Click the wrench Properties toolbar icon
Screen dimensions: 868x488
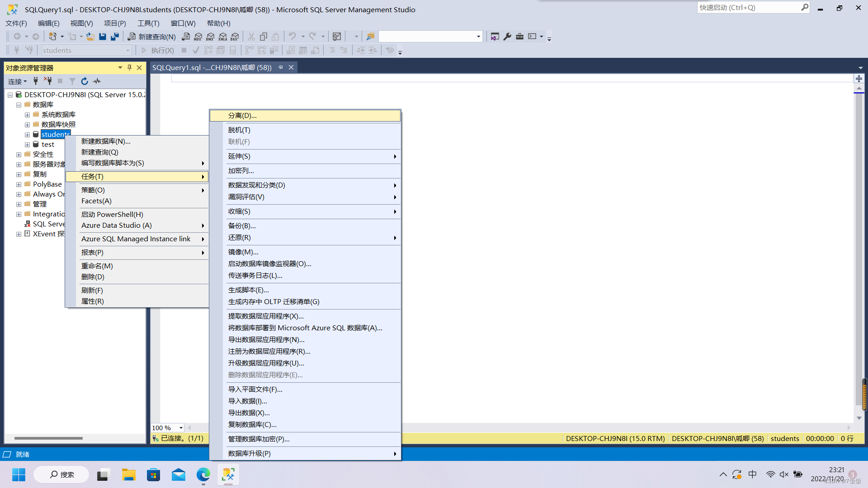click(x=507, y=37)
